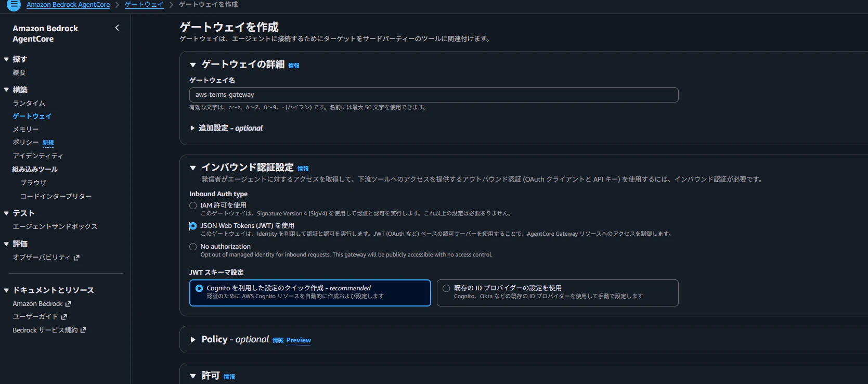Collapse the 評価 sidebar group
Viewport: 868px width, 384px height.
pos(6,244)
